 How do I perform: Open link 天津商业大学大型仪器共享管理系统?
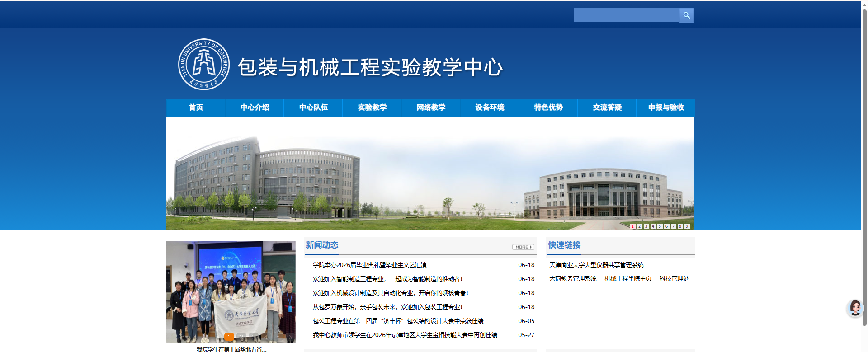(x=596, y=265)
